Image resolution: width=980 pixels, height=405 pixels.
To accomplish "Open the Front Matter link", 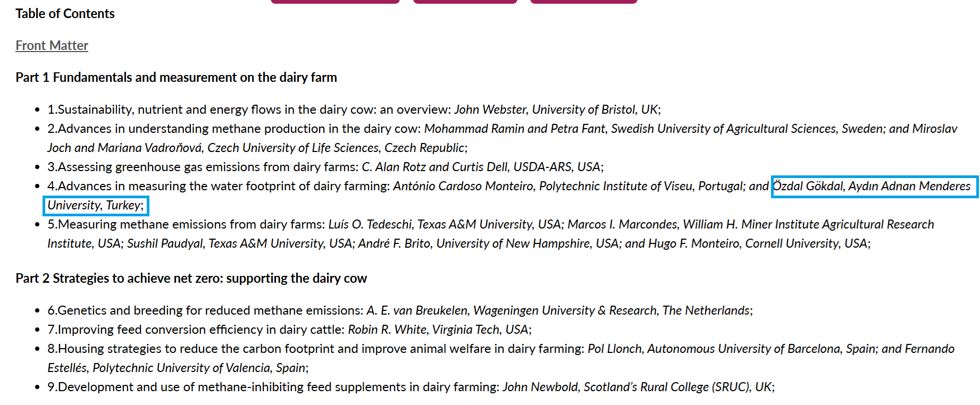I will point(52,46).
